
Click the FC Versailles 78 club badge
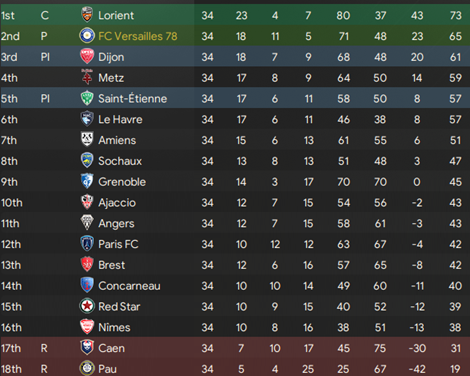[87, 36]
